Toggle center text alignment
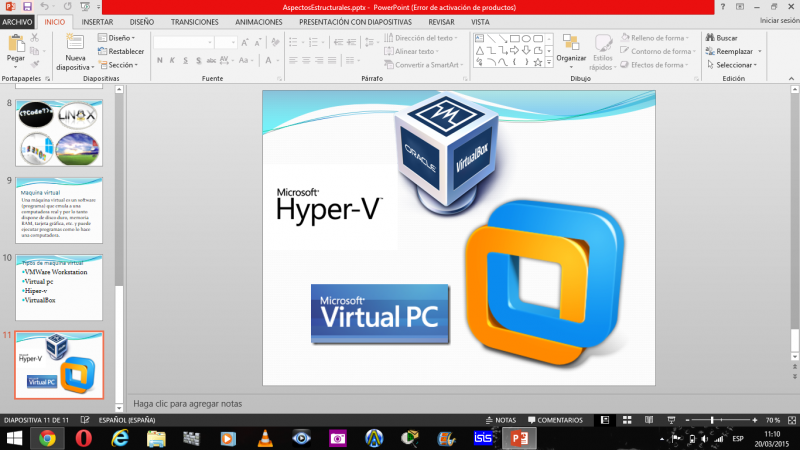The image size is (800, 450). click(x=306, y=60)
